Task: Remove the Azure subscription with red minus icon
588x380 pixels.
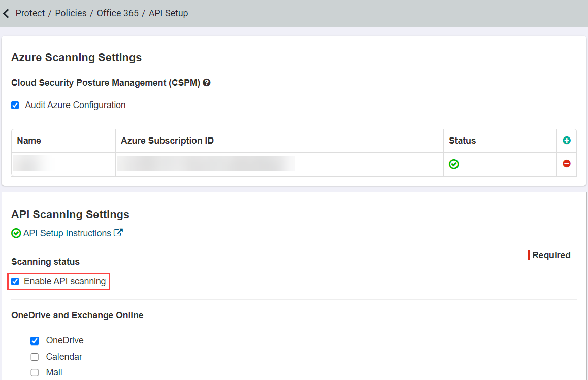Action: coord(567,164)
